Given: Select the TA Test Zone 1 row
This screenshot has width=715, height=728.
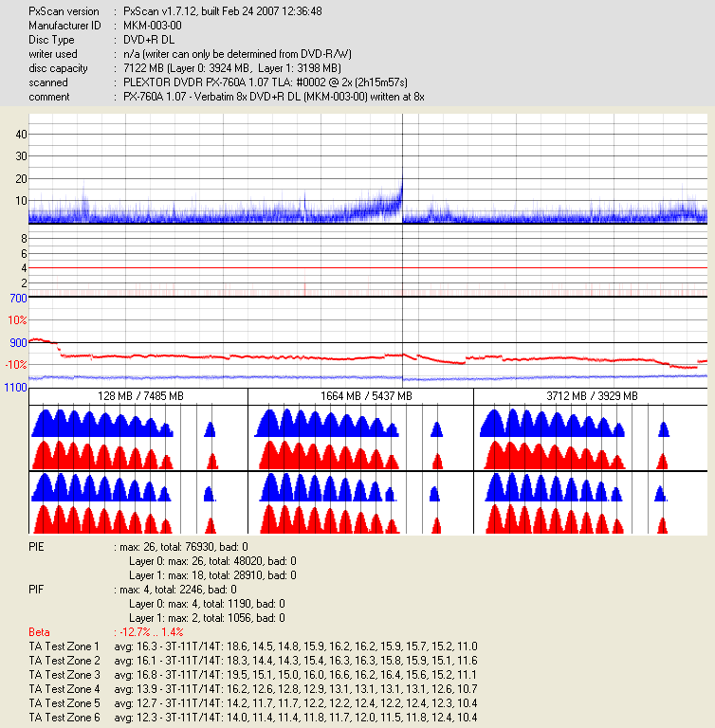Looking at the screenshot, I should (x=252, y=646).
